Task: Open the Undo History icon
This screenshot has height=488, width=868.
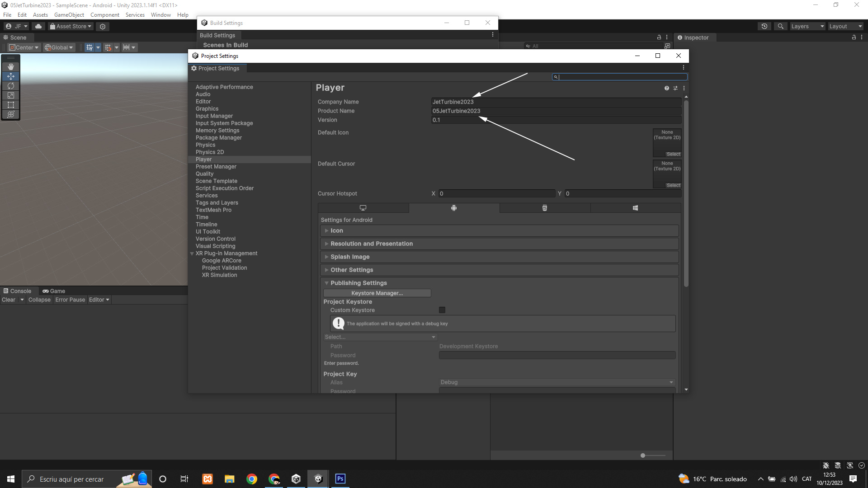Action: [764, 26]
